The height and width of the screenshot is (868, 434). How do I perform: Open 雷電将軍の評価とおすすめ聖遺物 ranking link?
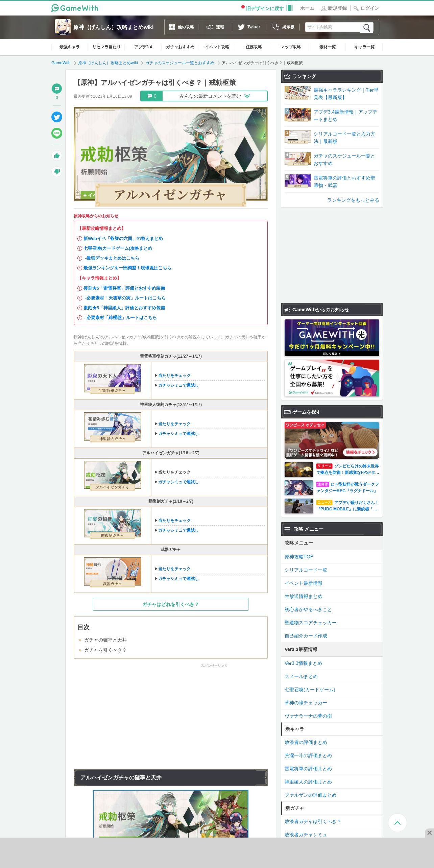click(344, 182)
